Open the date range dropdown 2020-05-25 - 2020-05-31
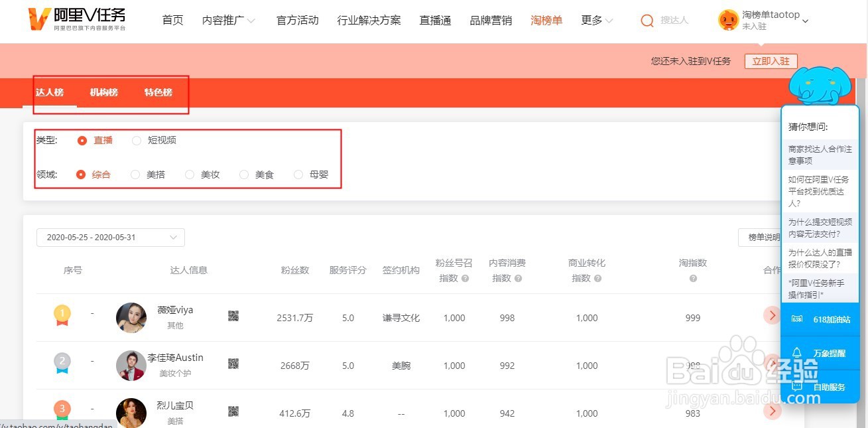868x428 pixels. [110, 237]
